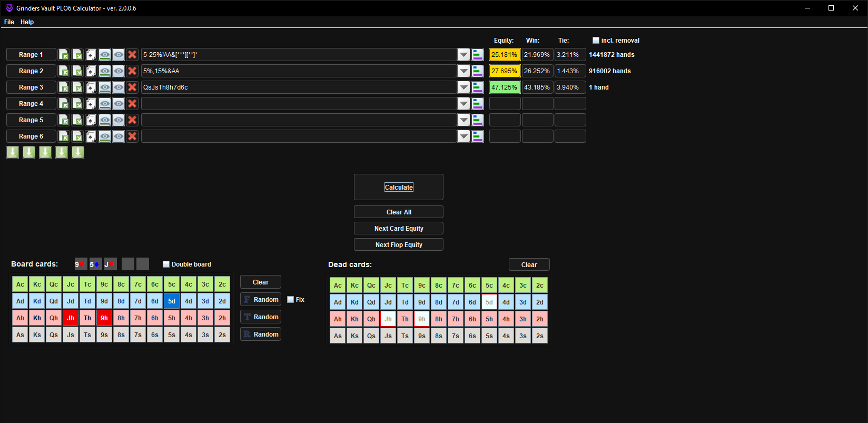Expand the dropdown arrow for Range 5

[463, 120]
